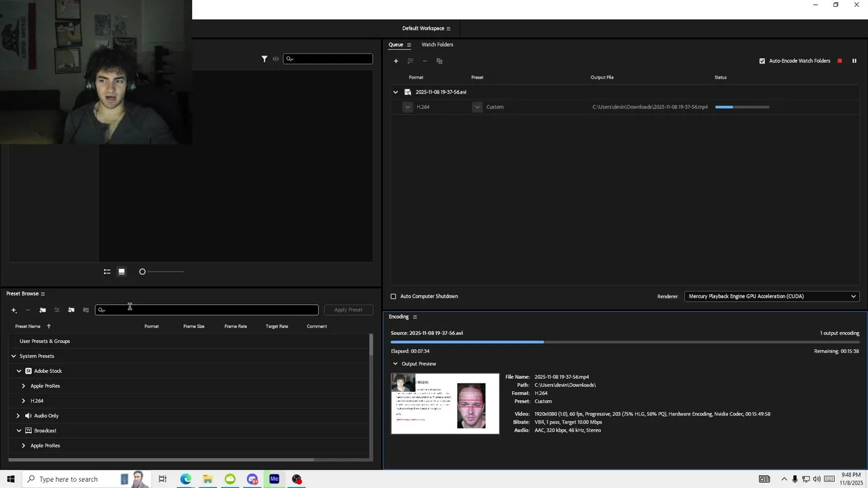Image resolution: width=868 pixels, height=488 pixels.
Task: Click the queue item status progress bar
Action: point(742,107)
